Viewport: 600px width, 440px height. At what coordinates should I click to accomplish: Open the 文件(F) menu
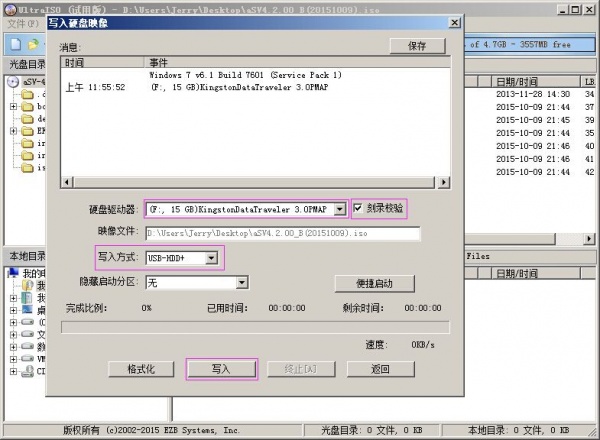23,24
